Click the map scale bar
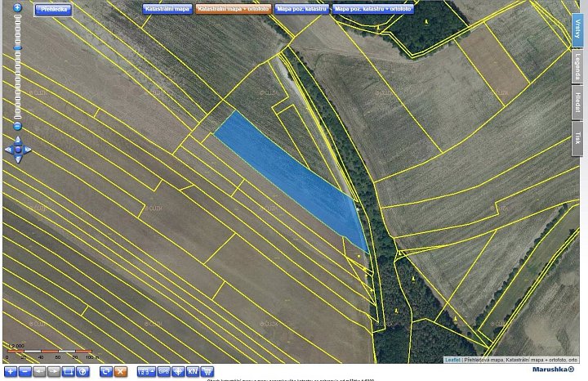The image size is (588, 381). pos(50,352)
